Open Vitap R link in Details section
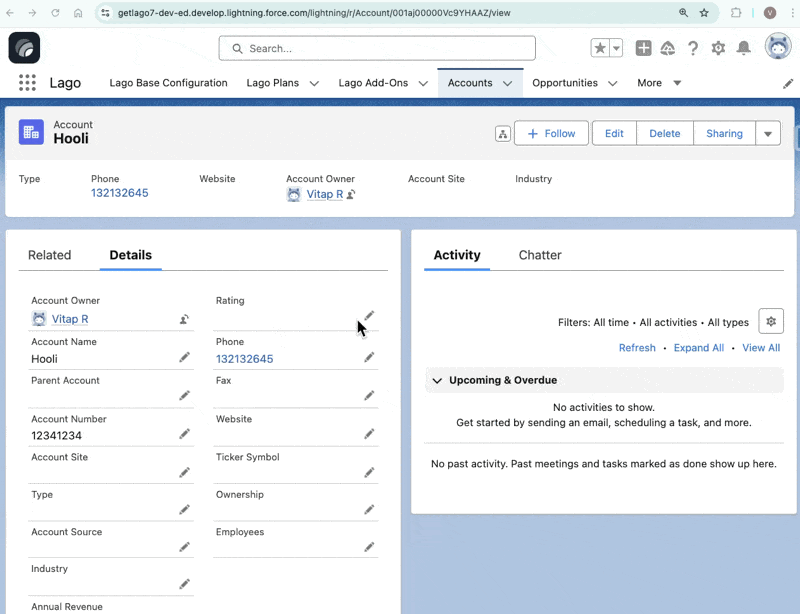This screenshot has height=614, width=800. (70, 319)
